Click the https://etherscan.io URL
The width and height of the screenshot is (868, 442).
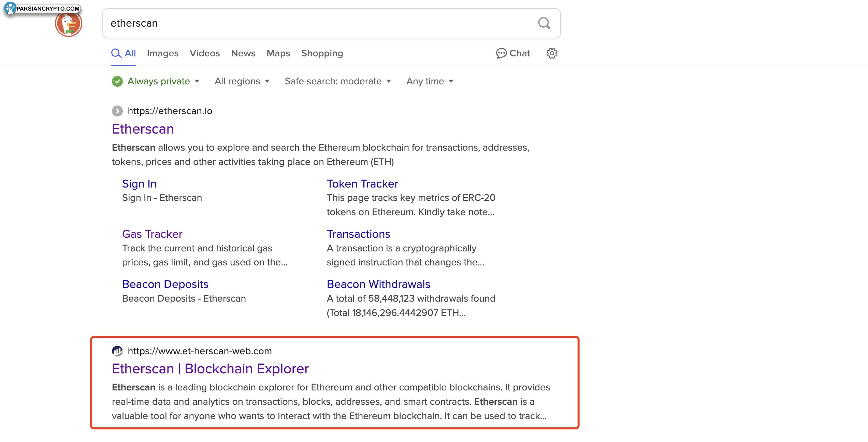tap(170, 111)
